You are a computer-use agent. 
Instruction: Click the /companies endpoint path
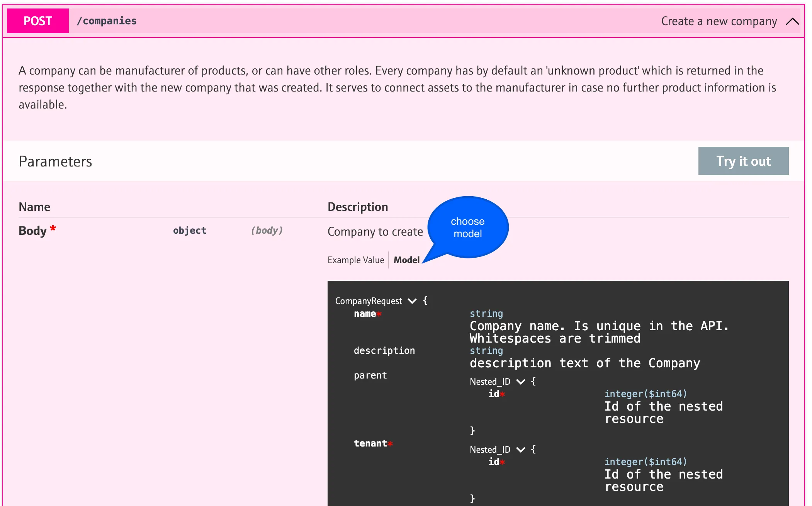(107, 21)
